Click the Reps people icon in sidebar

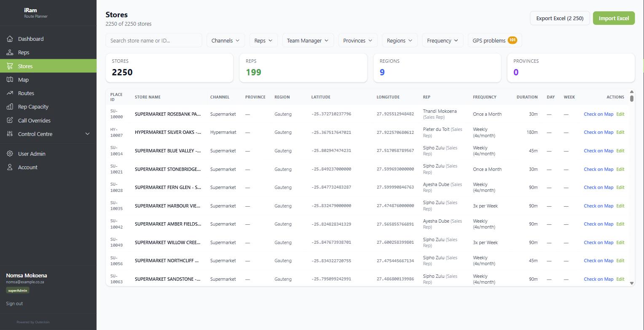[x=10, y=53]
